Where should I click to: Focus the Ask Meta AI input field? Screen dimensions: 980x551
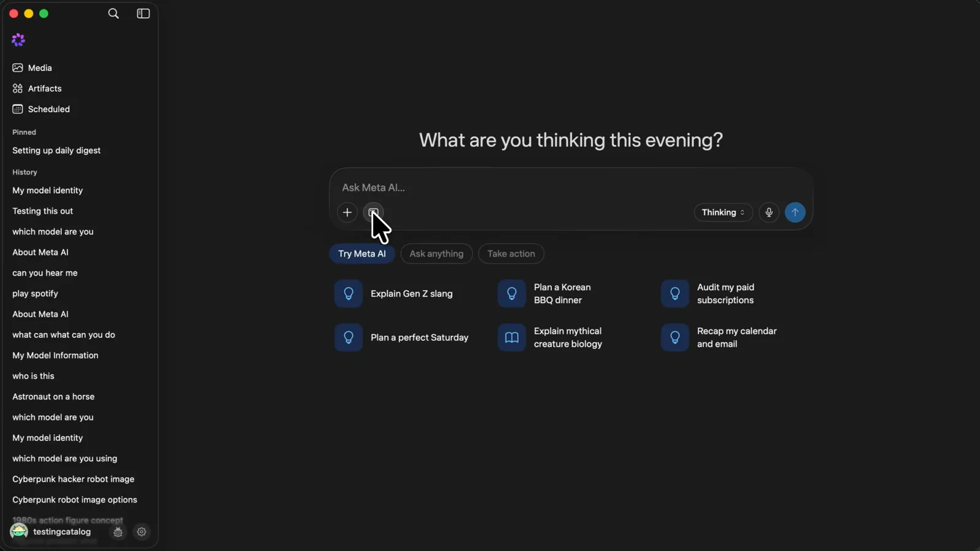point(571,188)
